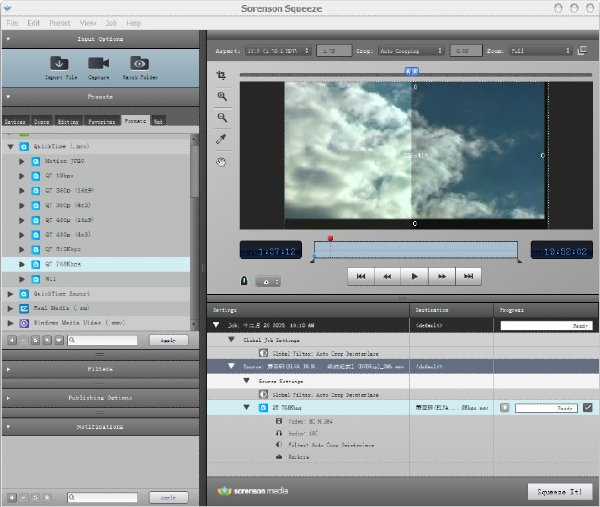Pick the Eyedropper tool
Viewport: 600px width, 507px height.
[222, 139]
